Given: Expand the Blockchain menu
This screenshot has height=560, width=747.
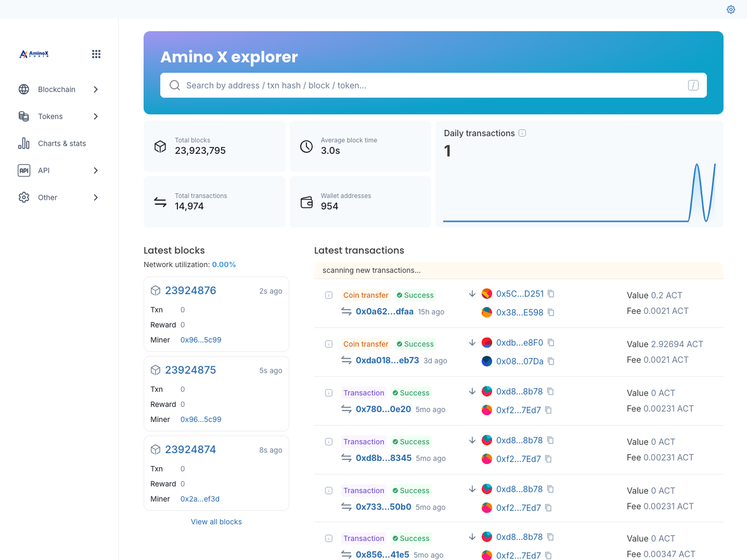Looking at the screenshot, I should pos(58,89).
